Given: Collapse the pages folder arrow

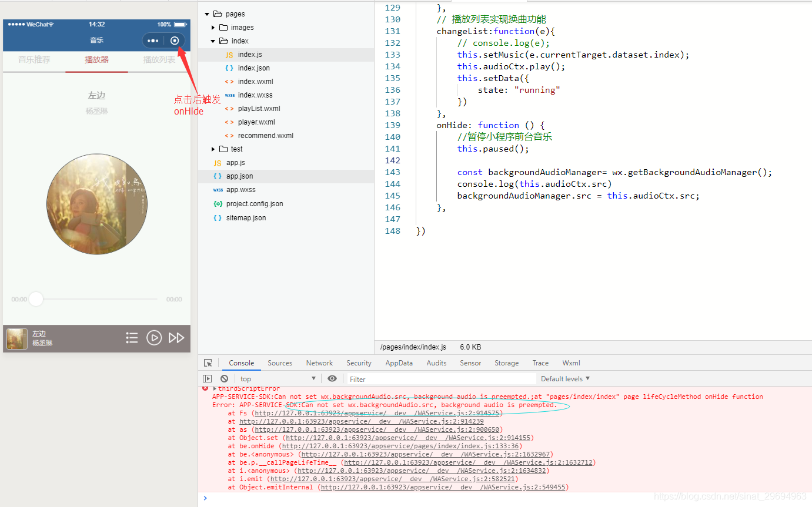Looking at the screenshot, I should click(207, 14).
